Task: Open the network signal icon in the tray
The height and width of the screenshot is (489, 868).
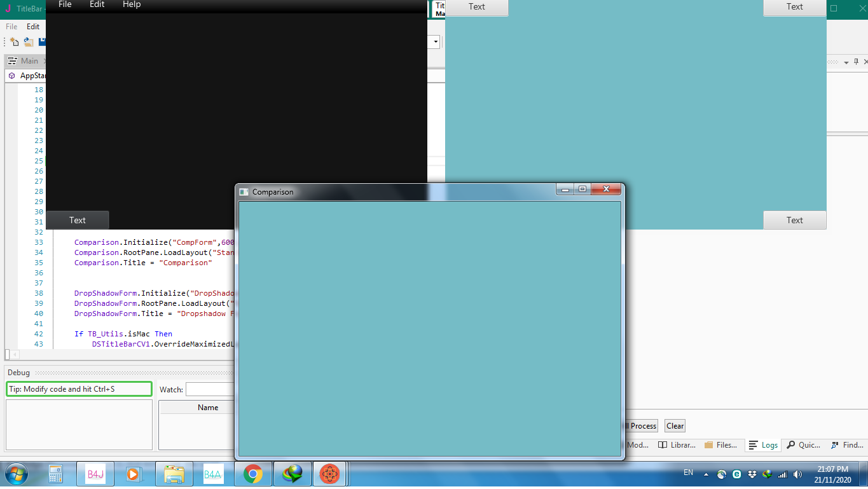Action: coord(783,474)
